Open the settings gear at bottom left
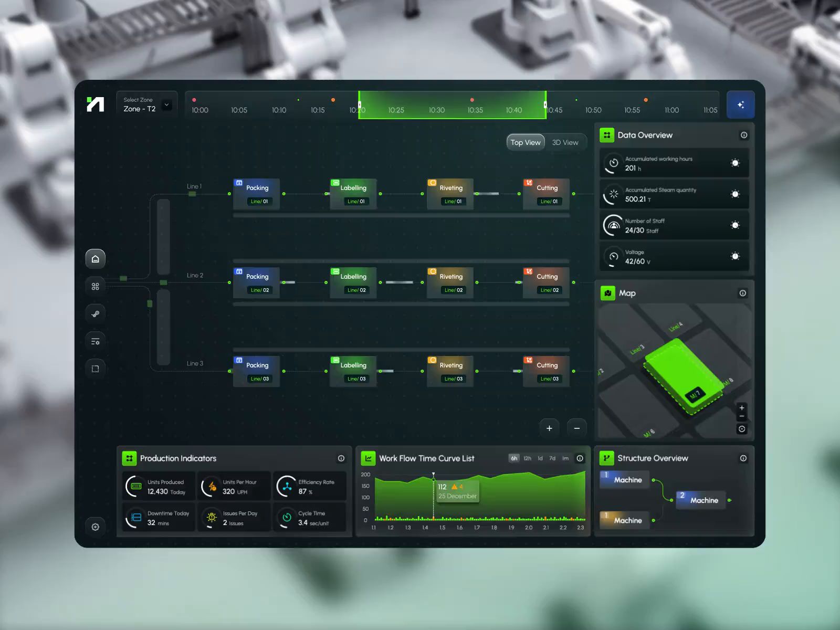This screenshot has width=840, height=630. point(95,527)
